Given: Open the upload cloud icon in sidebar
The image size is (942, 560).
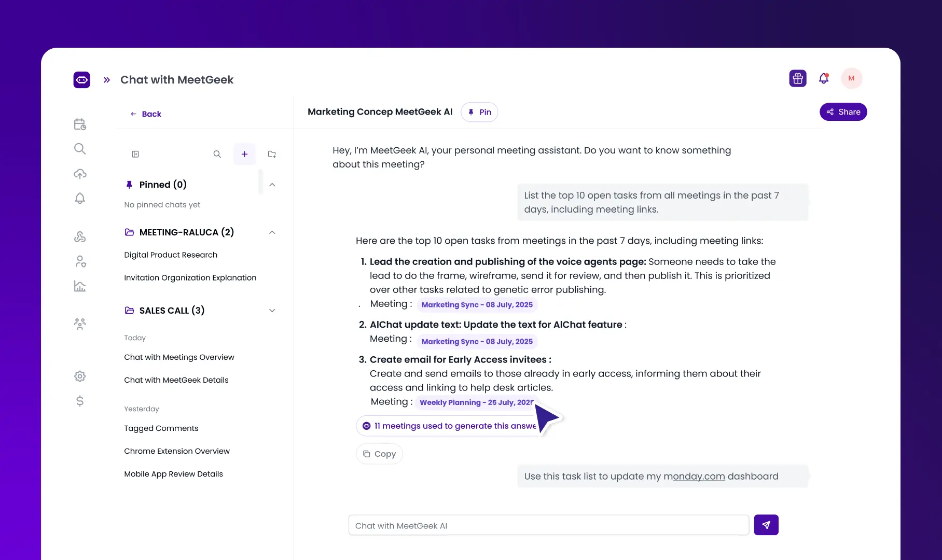Looking at the screenshot, I should tap(80, 174).
